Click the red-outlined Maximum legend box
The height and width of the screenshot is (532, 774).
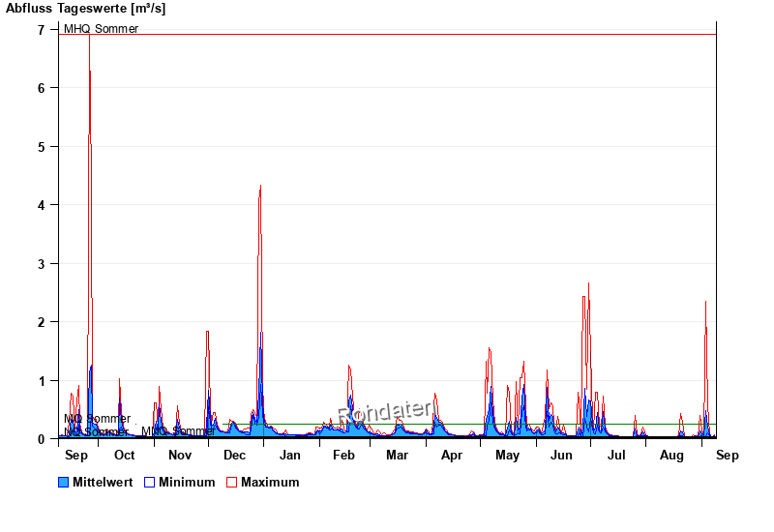(231, 482)
